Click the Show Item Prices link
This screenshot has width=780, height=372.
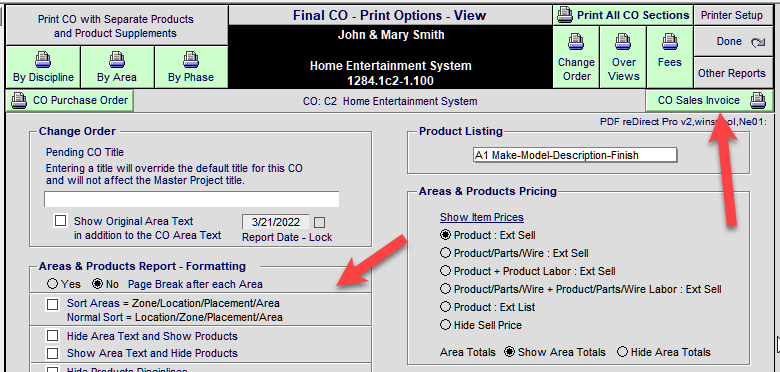pos(482,217)
